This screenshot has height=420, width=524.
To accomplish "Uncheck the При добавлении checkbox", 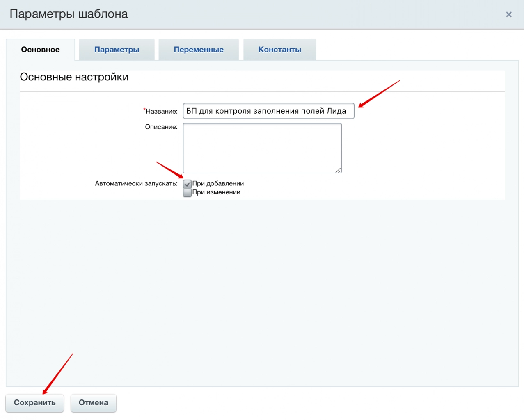I will point(187,184).
